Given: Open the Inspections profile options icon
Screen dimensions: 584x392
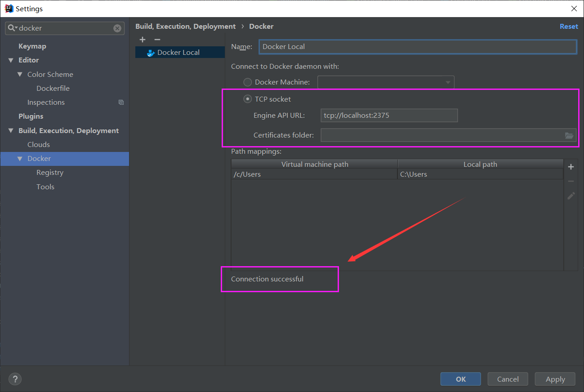Looking at the screenshot, I should click(121, 102).
